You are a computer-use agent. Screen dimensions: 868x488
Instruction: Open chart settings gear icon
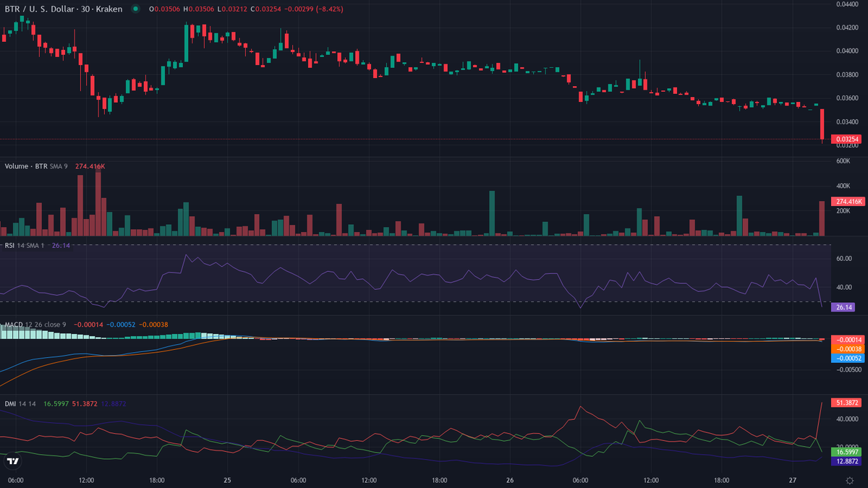tap(849, 480)
